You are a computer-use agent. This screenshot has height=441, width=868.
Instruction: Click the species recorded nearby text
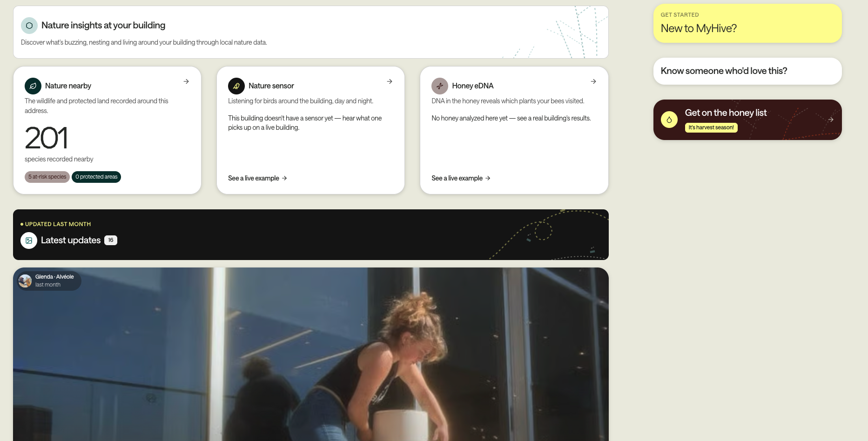click(59, 159)
